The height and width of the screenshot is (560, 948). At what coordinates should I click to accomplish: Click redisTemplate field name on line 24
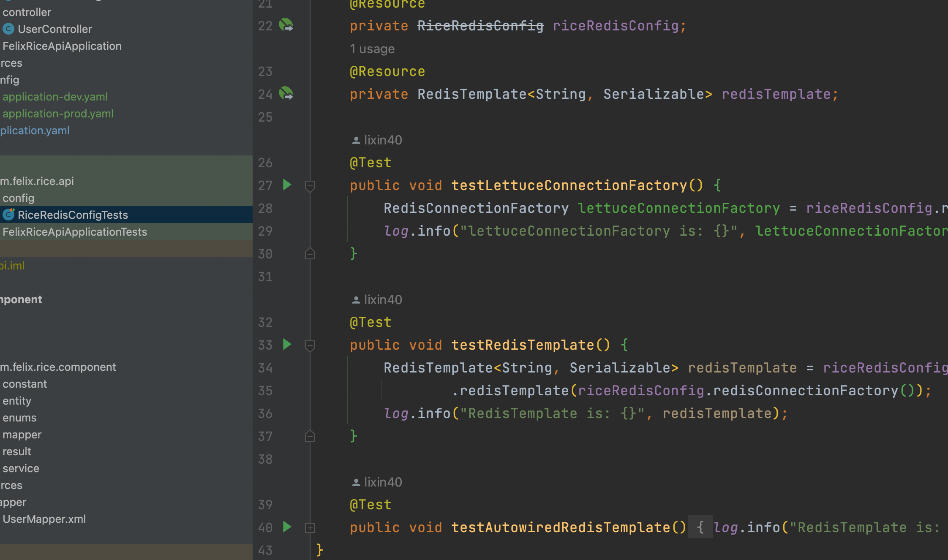pos(776,94)
